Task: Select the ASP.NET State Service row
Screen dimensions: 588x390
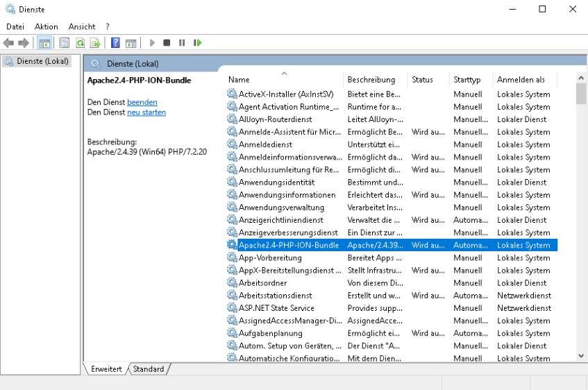Action: tap(276, 308)
